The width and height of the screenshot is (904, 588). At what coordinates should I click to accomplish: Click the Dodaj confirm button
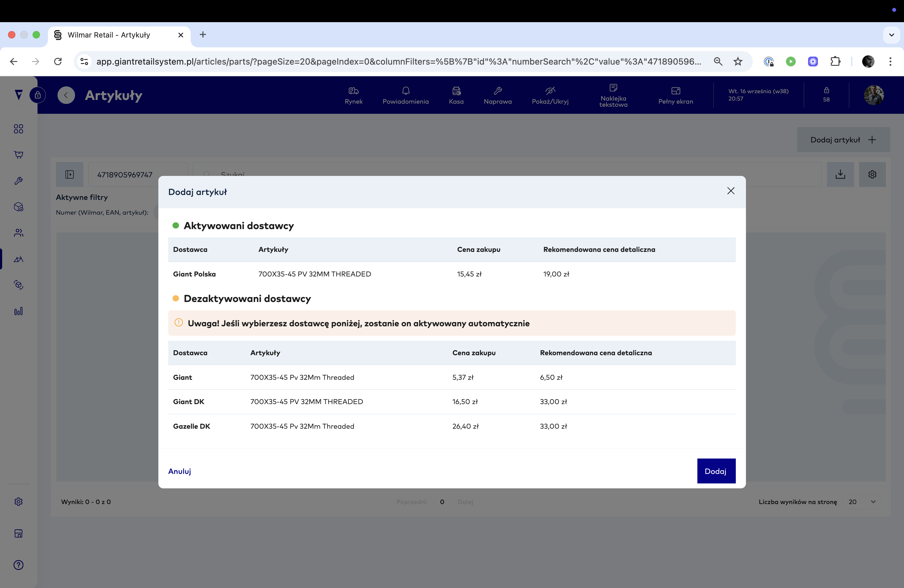click(x=716, y=471)
